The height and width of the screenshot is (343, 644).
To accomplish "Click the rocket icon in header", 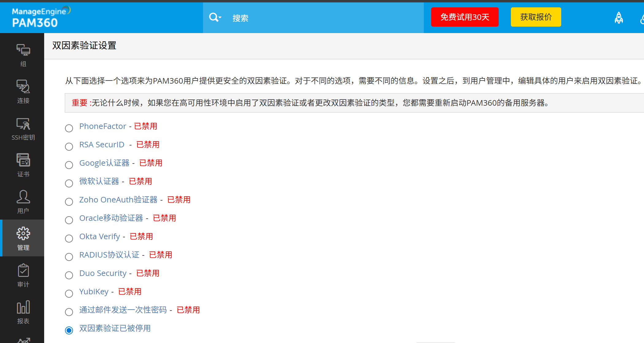I will (619, 18).
